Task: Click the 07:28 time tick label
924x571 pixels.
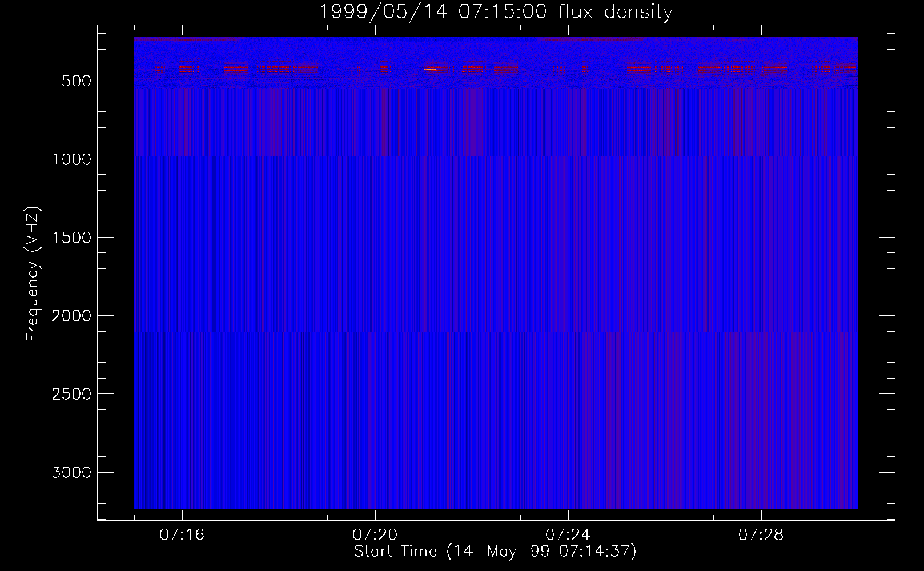Action: pos(761,535)
